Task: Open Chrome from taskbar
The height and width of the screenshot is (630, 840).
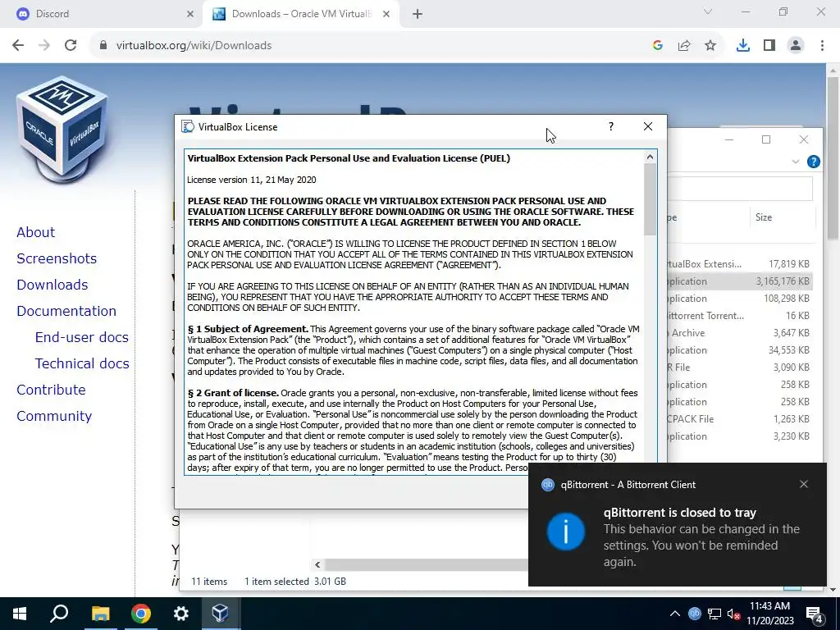Action: 140,614
